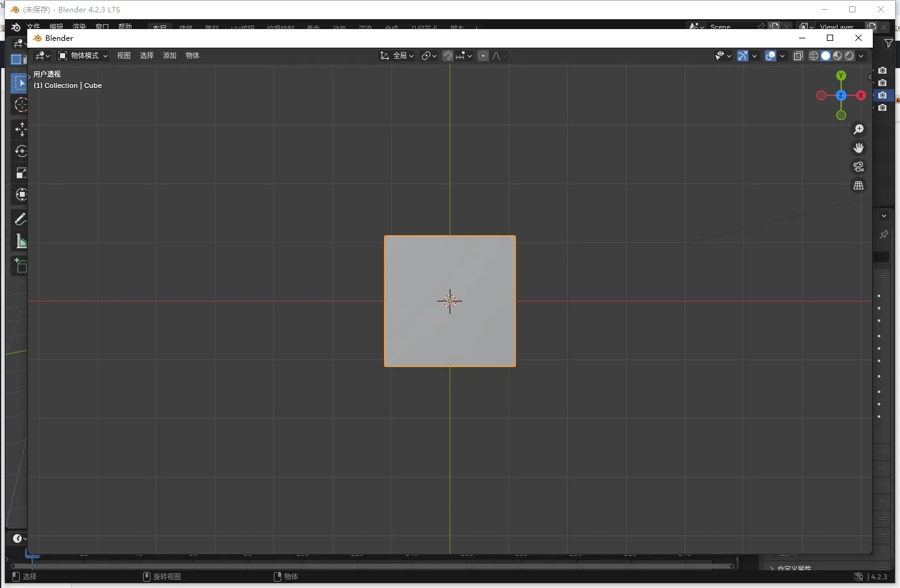Open the snapping options dropdown

[x=464, y=56]
